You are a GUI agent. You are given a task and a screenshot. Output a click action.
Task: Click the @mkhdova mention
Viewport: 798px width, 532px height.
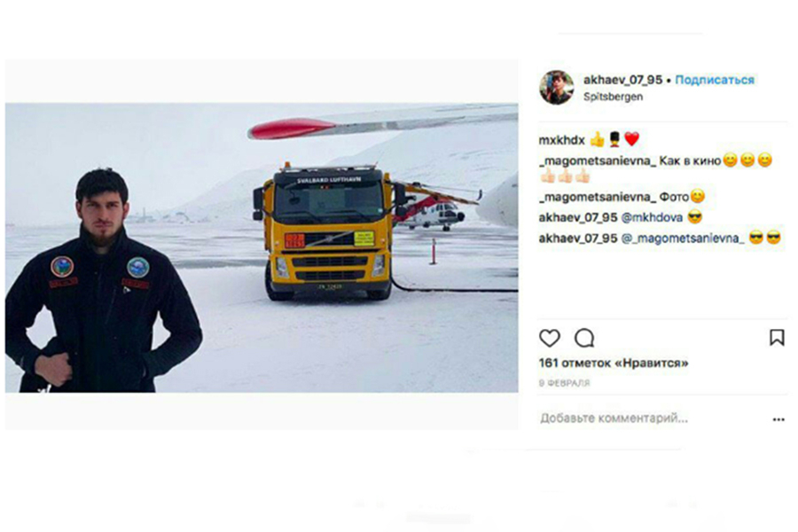pyautogui.click(x=652, y=218)
